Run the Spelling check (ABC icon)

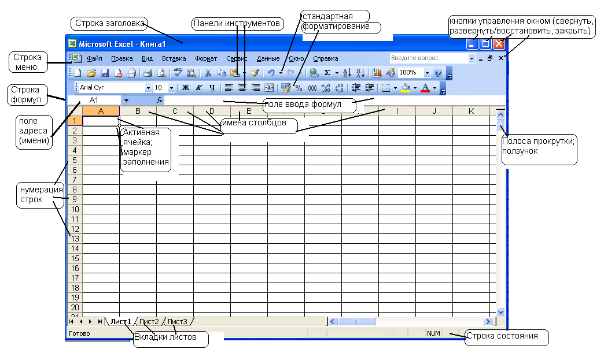pos(178,72)
